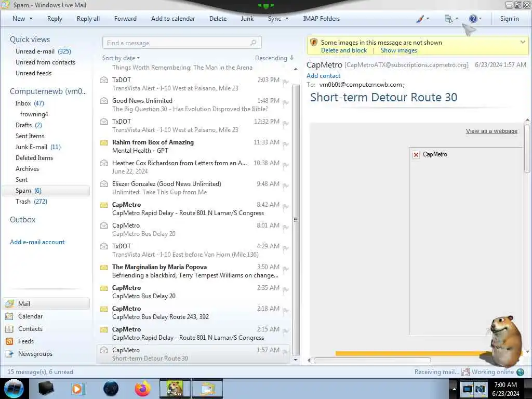Toggle flag on TxDOT 2:03 PM message
The height and width of the screenshot is (399, 532).
[286, 82]
